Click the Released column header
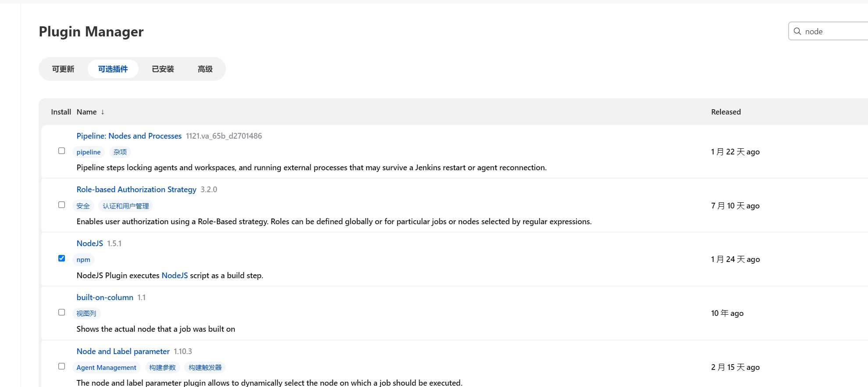This screenshot has width=868, height=387. point(726,112)
